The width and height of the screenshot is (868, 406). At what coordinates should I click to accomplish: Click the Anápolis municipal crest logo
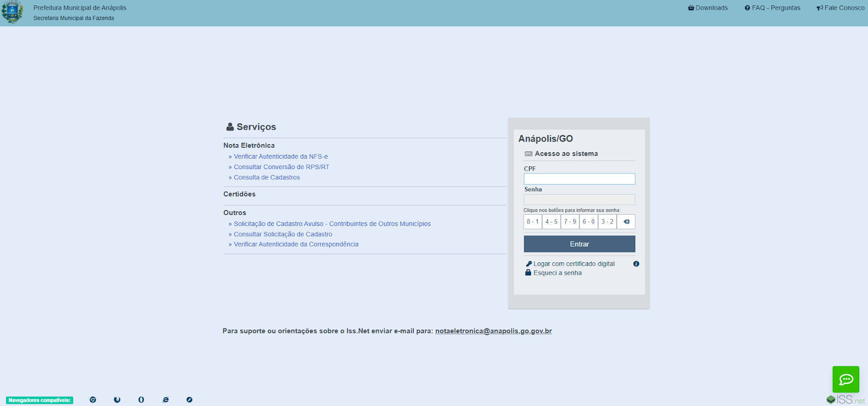click(12, 12)
